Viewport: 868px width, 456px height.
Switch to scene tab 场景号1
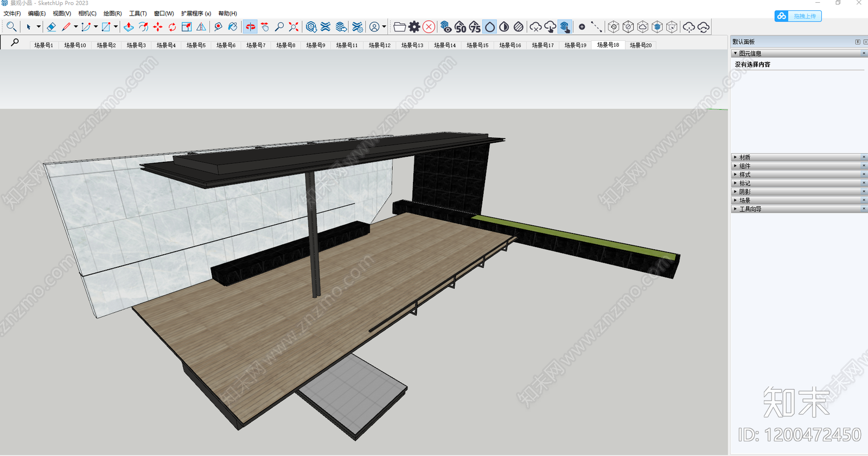point(43,45)
